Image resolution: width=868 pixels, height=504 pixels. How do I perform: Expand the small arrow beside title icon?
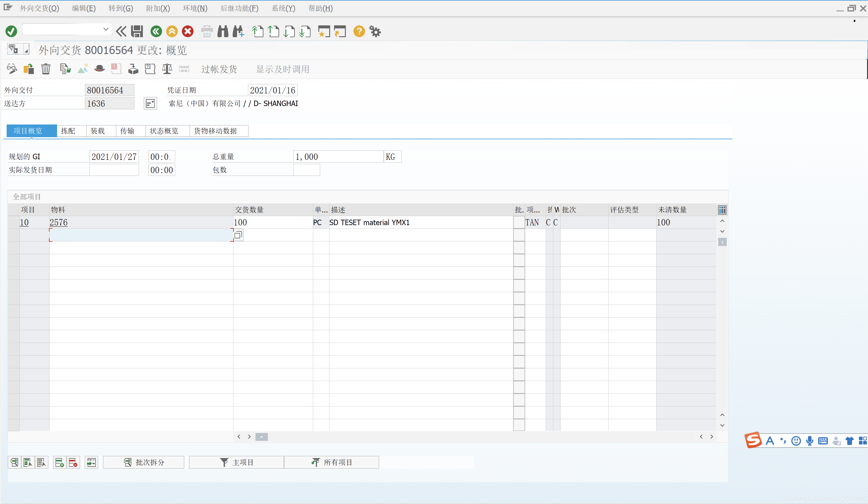tap(26, 50)
